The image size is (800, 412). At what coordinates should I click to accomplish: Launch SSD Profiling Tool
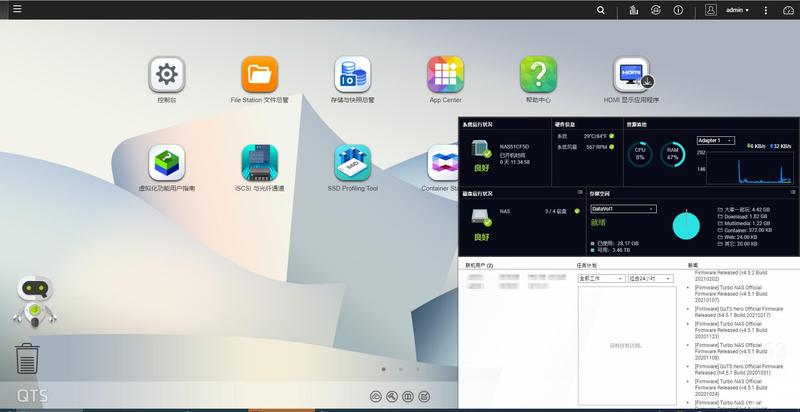(x=353, y=163)
